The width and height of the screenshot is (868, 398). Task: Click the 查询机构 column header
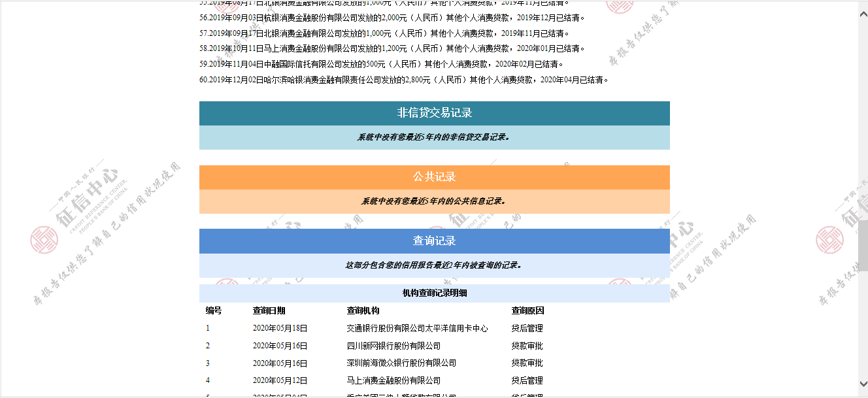pyautogui.click(x=363, y=310)
